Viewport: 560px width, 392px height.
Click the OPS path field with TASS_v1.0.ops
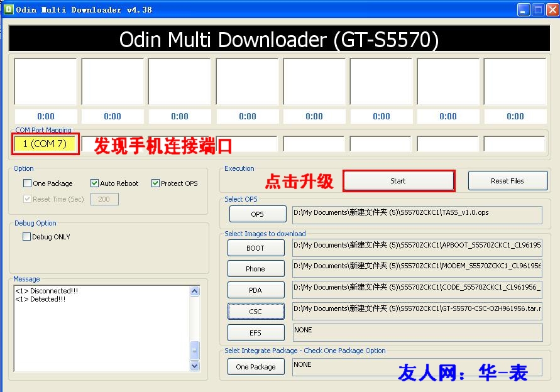point(417,215)
